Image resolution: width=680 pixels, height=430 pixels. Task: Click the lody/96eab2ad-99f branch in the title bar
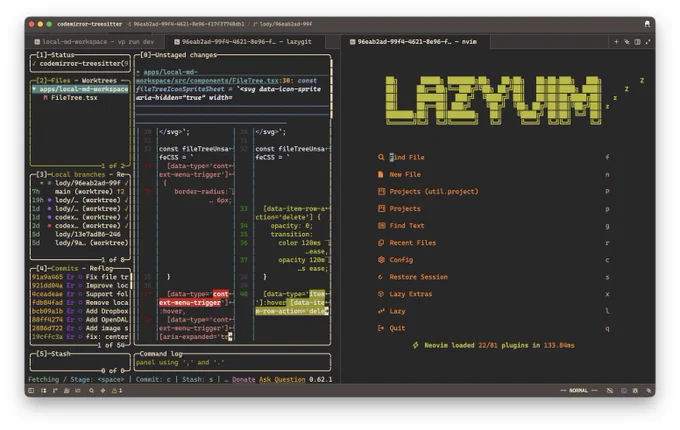pyautogui.click(x=283, y=24)
